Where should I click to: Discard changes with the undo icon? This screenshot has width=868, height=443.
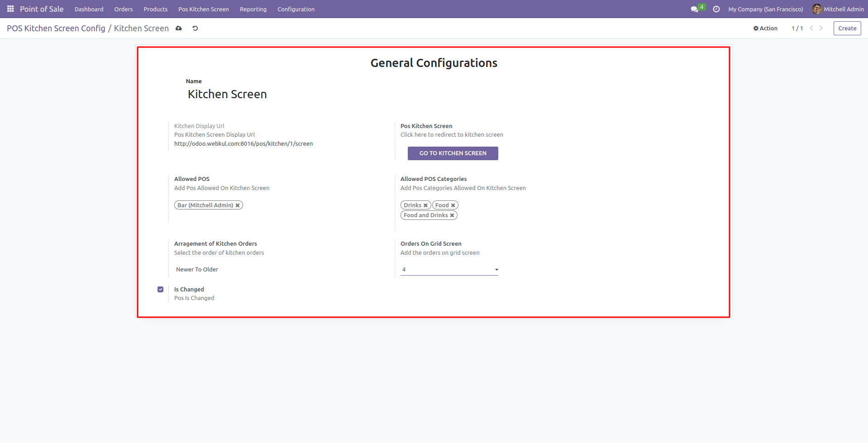tap(195, 28)
